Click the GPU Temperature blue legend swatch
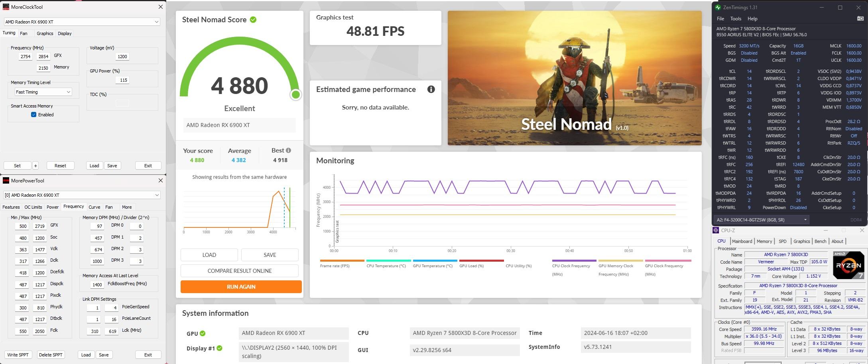The width and height of the screenshot is (868, 364). pos(435,260)
